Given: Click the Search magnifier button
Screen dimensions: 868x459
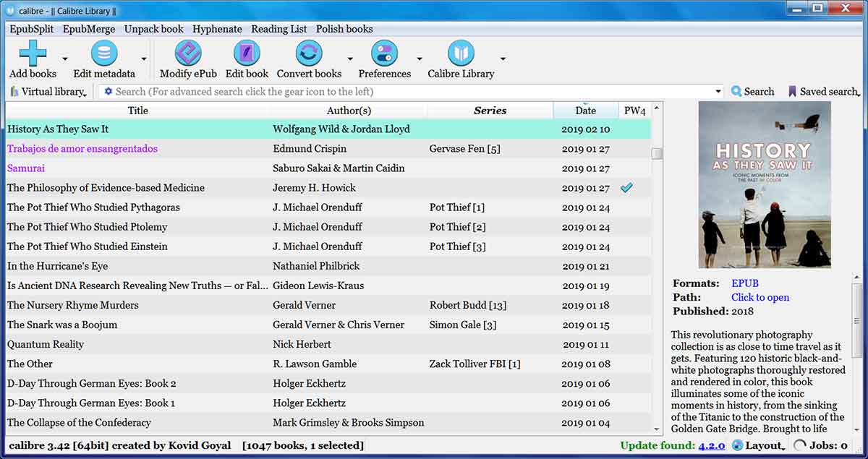Looking at the screenshot, I should coord(752,92).
